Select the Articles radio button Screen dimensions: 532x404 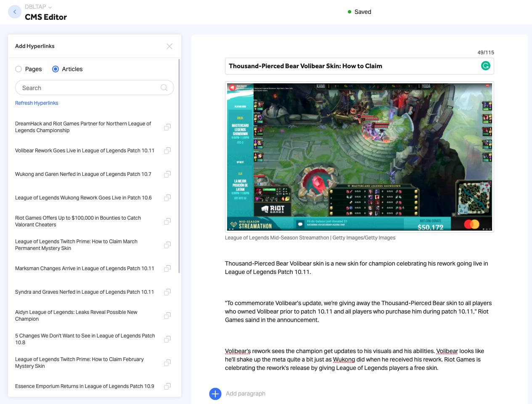point(56,69)
